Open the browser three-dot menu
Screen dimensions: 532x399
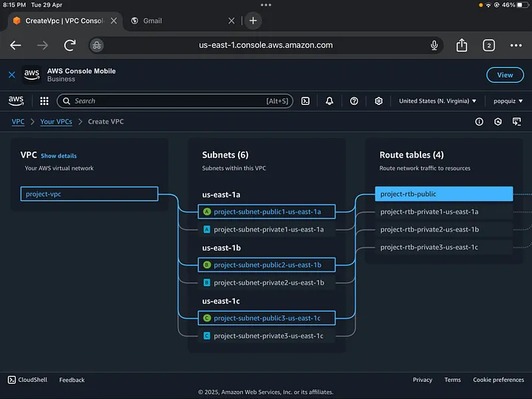[x=516, y=46]
